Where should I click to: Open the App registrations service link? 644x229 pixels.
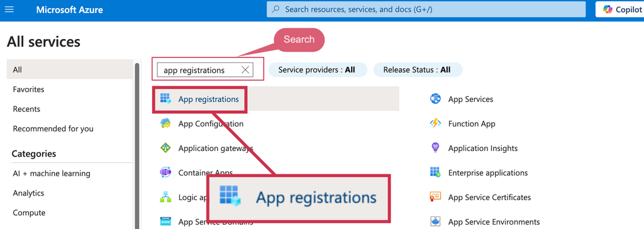[208, 99]
